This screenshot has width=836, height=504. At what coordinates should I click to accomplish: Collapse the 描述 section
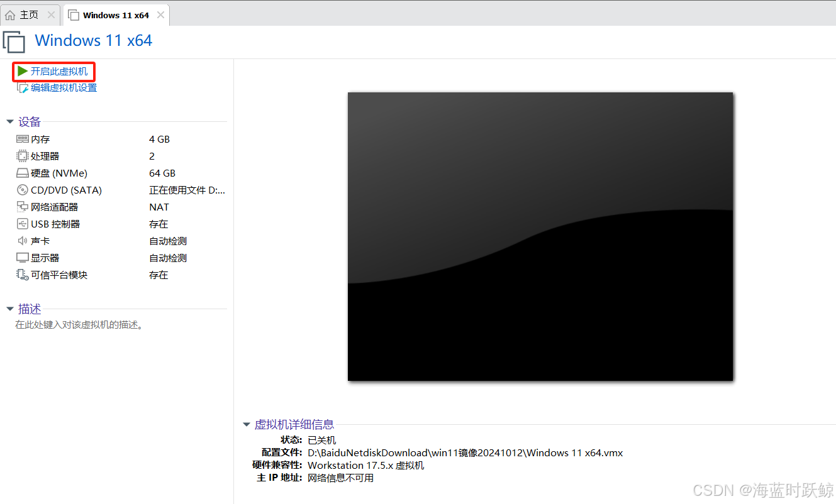point(10,309)
